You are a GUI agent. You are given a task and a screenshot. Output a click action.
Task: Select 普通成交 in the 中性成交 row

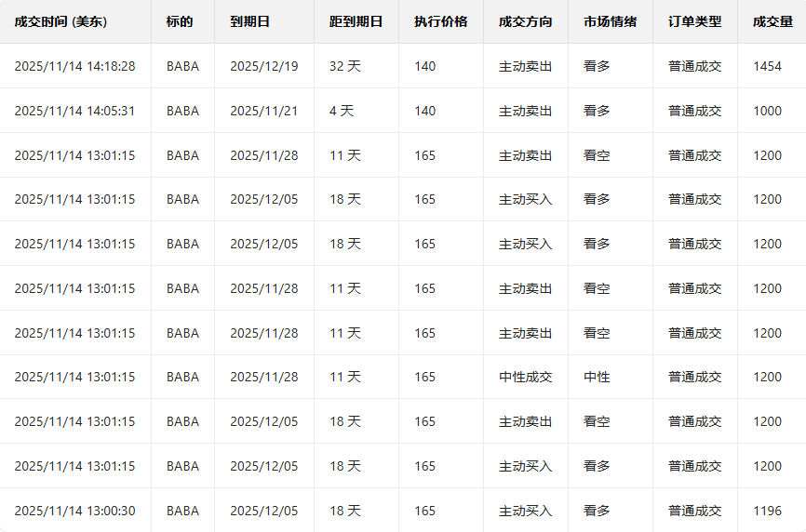click(x=694, y=377)
